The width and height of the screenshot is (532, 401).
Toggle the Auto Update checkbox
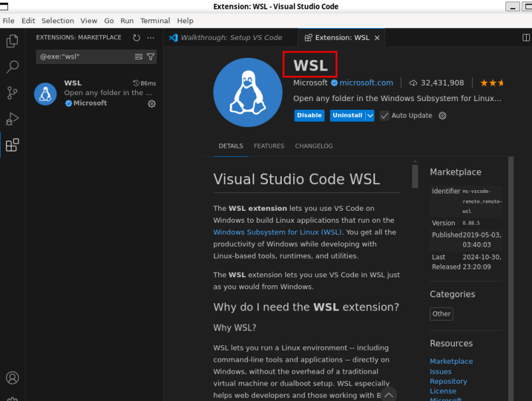pos(384,115)
